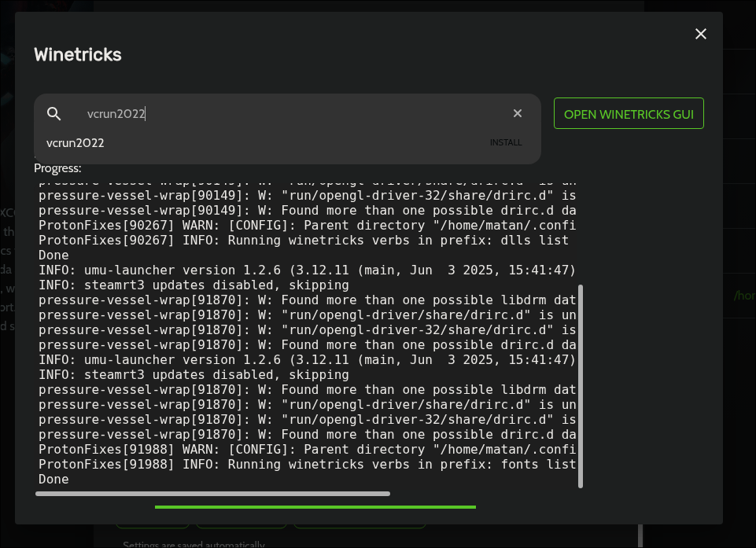Image resolution: width=756 pixels, height=548 pixels.
Task: Open Winetricks GUI
Action: pos(629,114)
